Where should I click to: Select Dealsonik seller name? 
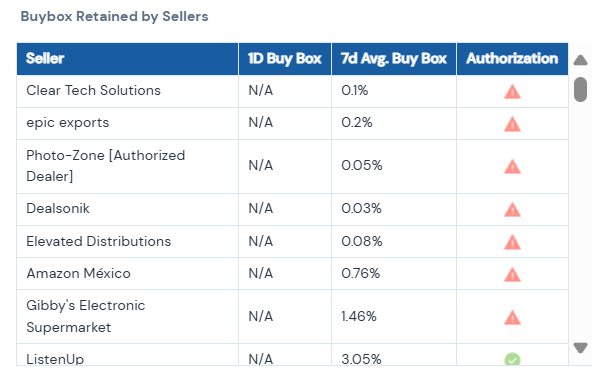click(x=58, y=208)
